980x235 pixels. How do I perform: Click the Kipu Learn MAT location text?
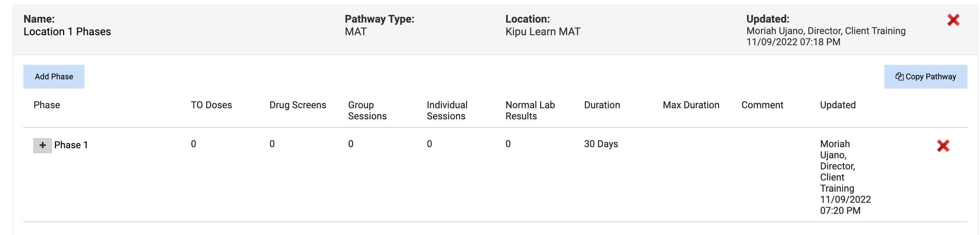543,32
